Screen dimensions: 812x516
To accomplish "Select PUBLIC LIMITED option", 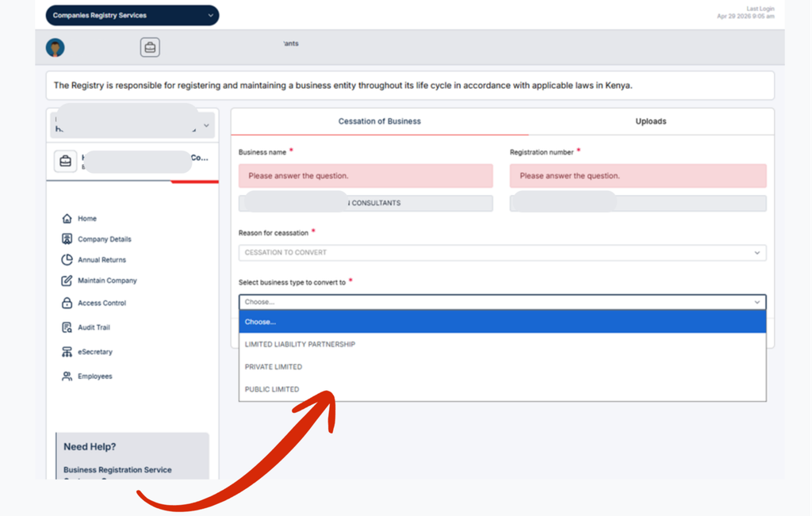I will point(502,389).
